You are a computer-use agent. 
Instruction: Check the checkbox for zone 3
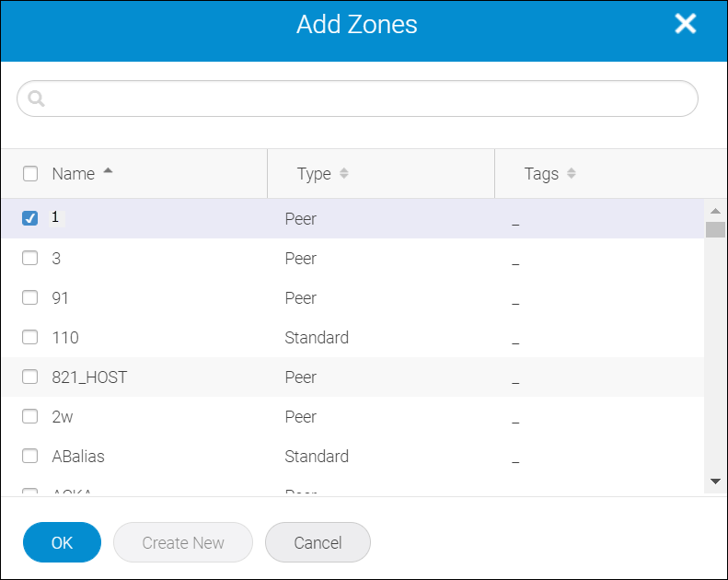point(30,258)
